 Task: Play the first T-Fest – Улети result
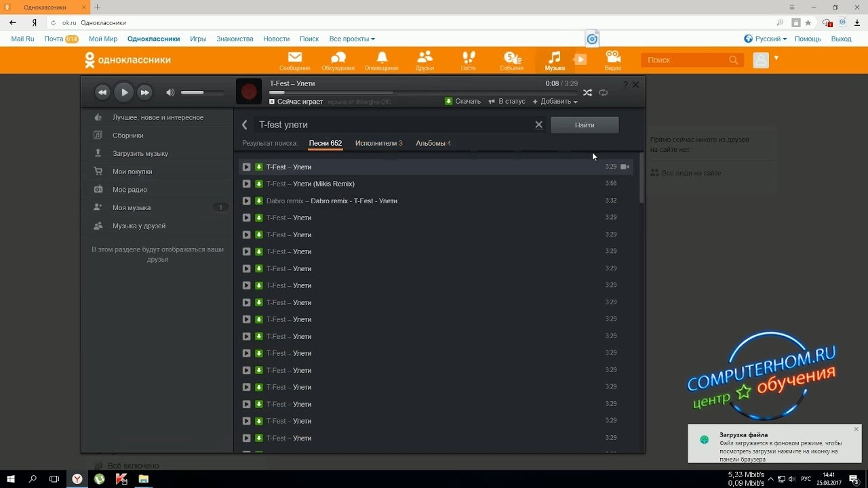click(246, 167)
